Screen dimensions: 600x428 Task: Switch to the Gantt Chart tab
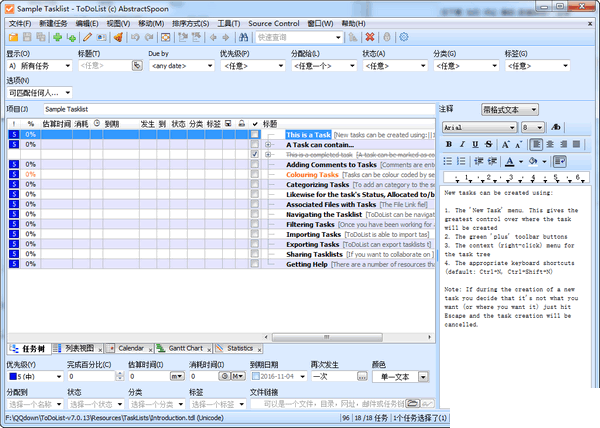(185, 348)
